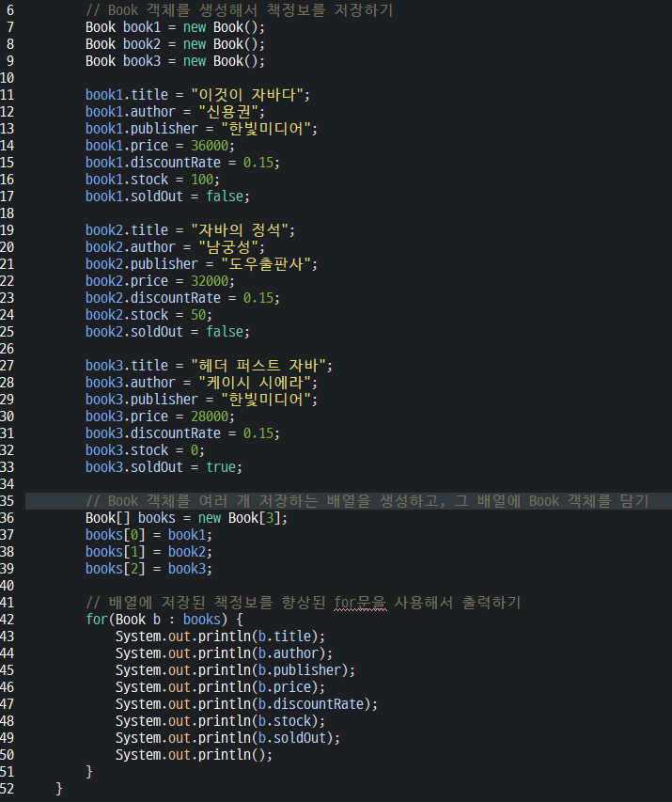The width and height of the screenshot is (672, 802).
Task: Click book2.discountRate assignment
Action: point(182,297)
